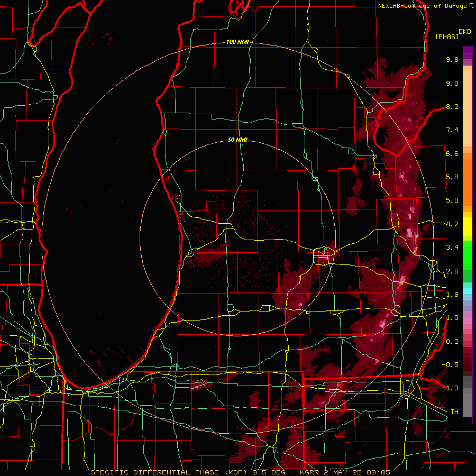Image resolution: width=476 pixels, height=476 pixels.
Task: Click the 9.8 scale value
Action: pos(452,59)
